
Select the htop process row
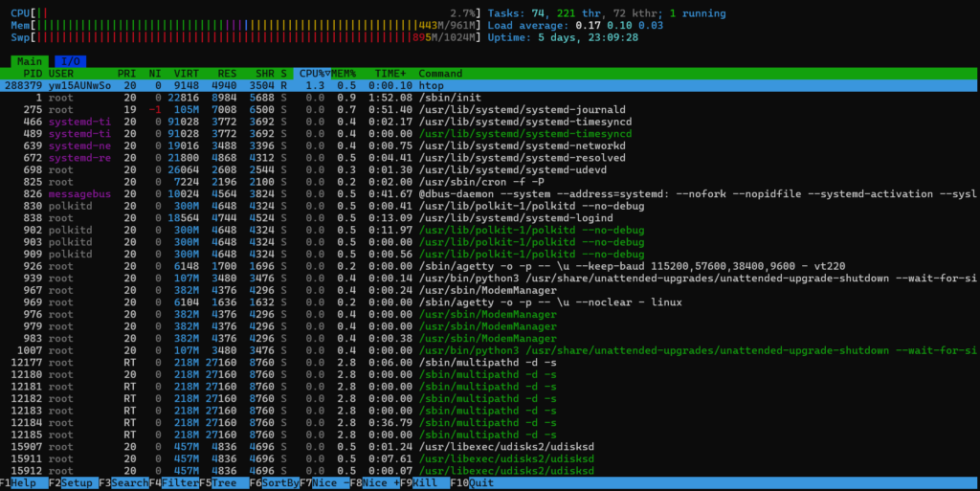click(490, 85)
